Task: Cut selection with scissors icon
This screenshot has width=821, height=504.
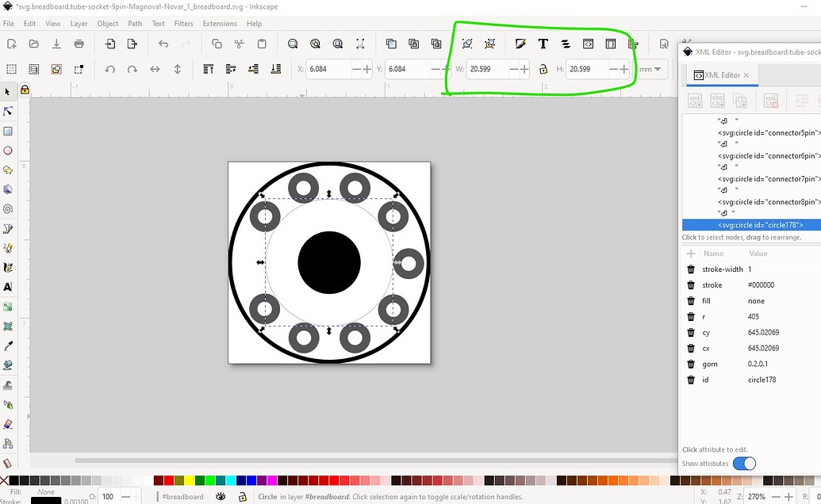Action: click(x=240, y=44)
